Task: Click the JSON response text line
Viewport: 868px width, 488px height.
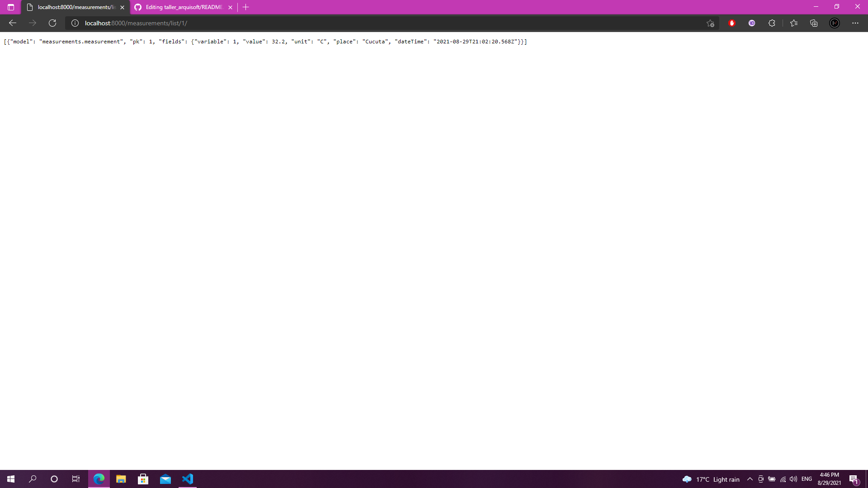Action: point(265,42)
